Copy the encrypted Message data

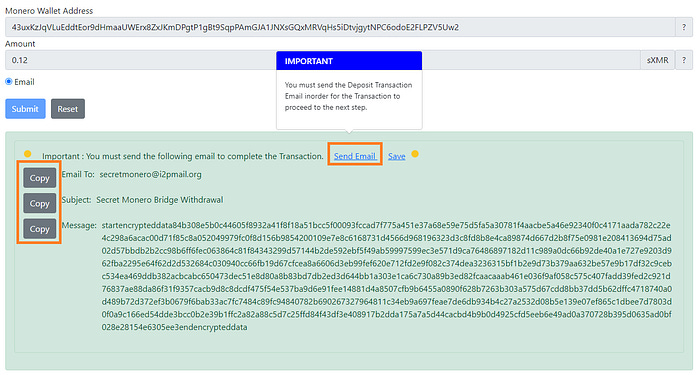[x=40, y=229]
